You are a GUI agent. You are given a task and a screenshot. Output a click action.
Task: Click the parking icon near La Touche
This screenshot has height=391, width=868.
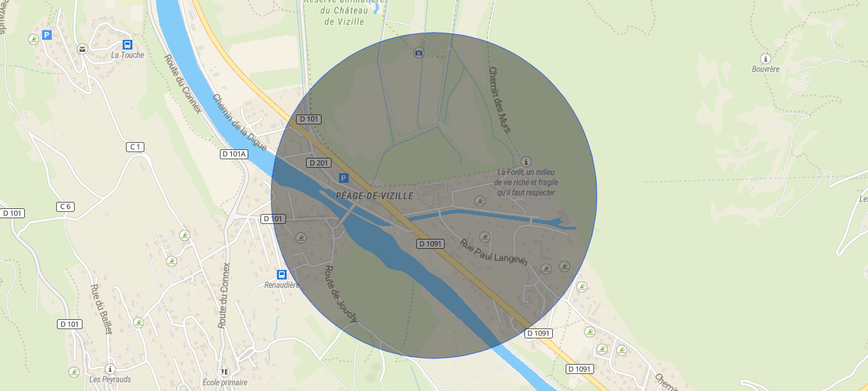click(47, 34)
